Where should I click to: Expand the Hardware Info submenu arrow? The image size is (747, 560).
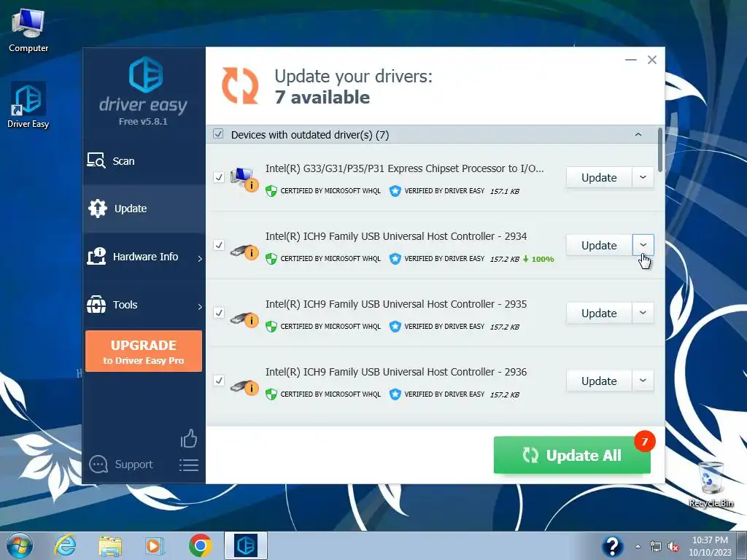[x=200, y=259]
